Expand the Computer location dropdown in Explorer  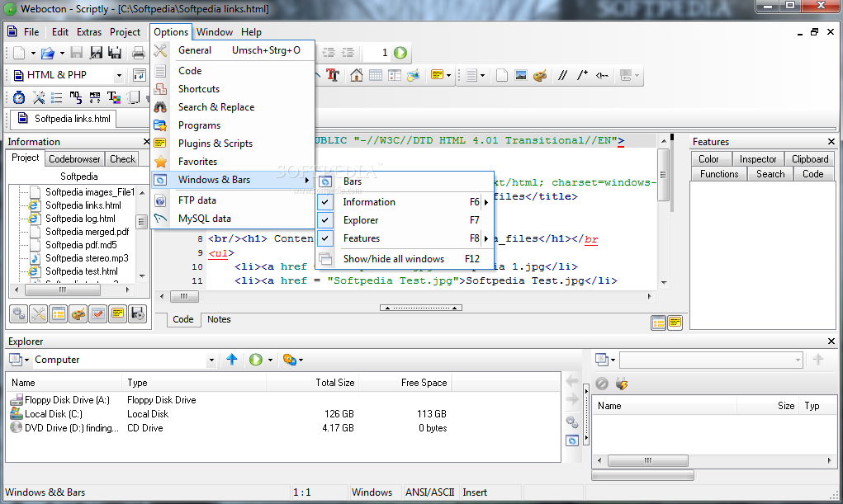pyautogui.click(x=211, y=360)
